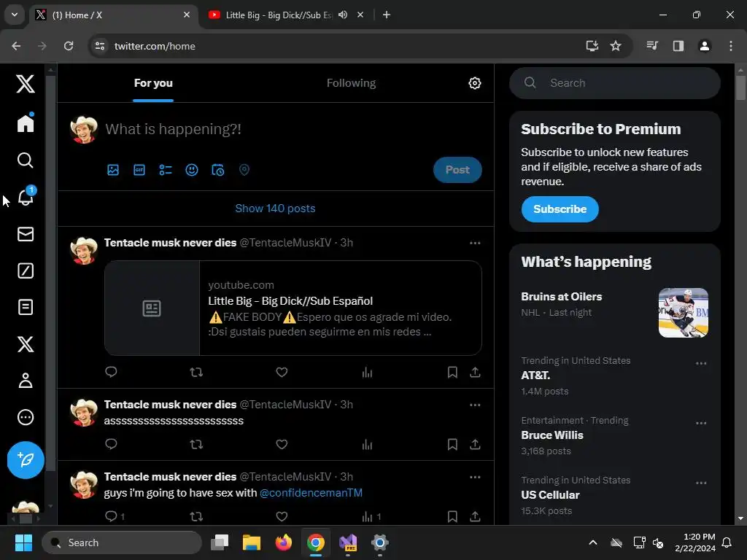Screen dimensions: 747x560
Task: Click Show 140 posts
Action: pos(275,208)
